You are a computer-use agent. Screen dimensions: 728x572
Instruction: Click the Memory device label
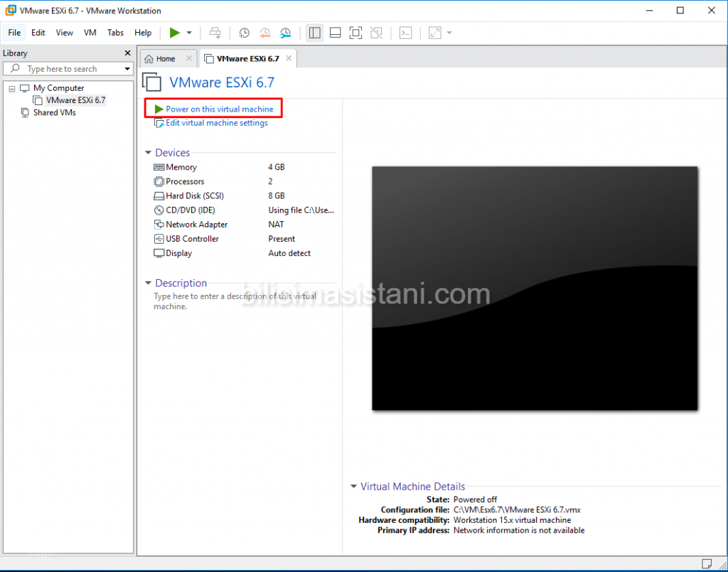[181, 167]
